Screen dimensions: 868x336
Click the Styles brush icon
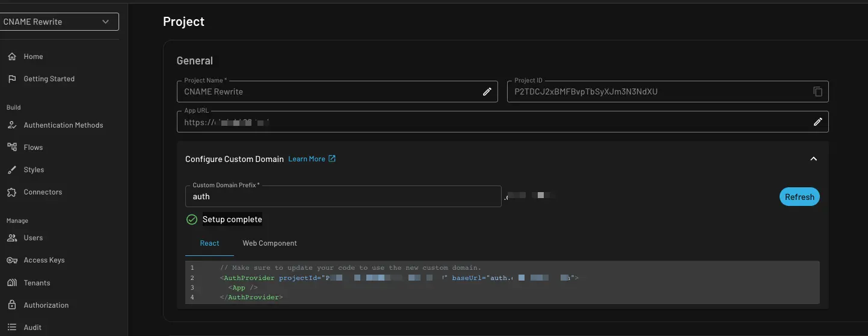[12, 170]
